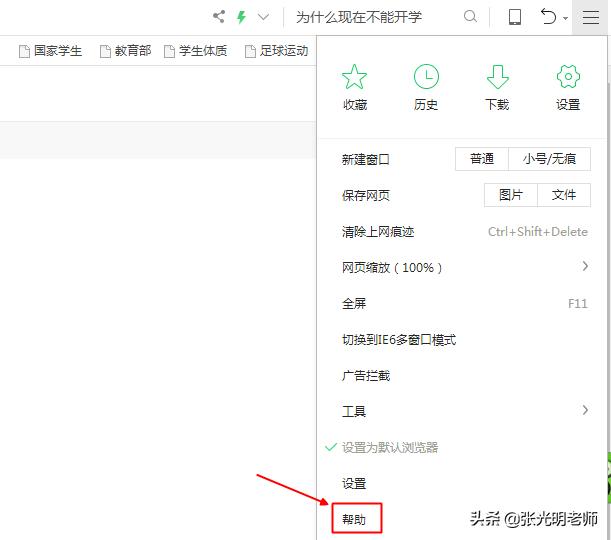Open the 教育部 bookmark
Image resolution: width=611 pixels, height=540 pixels.
click(126, 51)
